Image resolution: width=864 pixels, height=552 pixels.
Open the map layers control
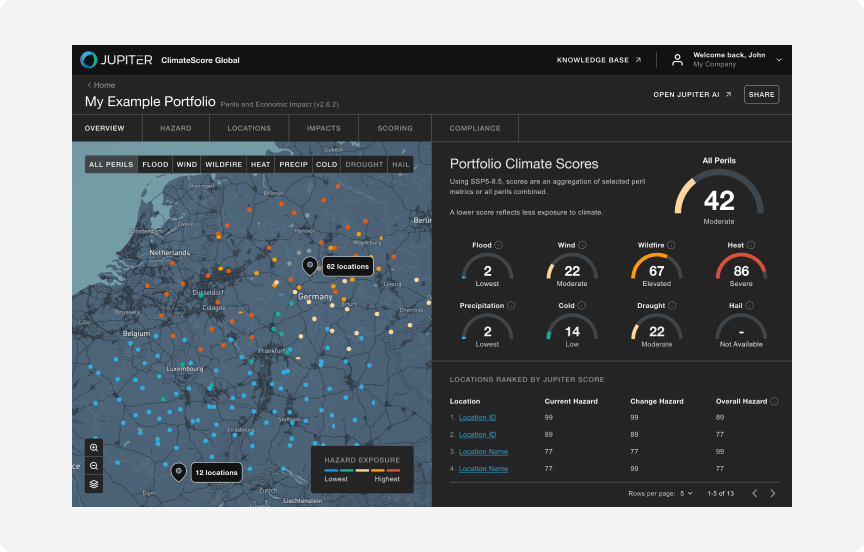coord(94,484)
